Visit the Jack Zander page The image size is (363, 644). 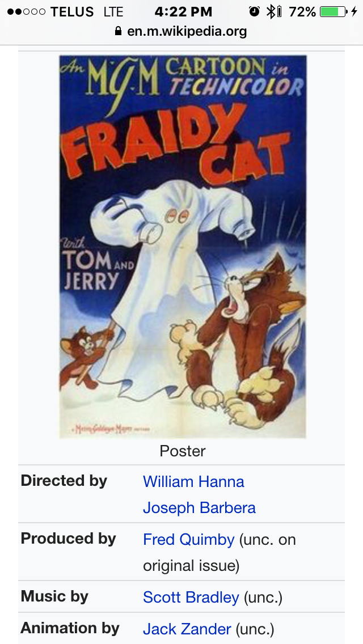point(187,629)
